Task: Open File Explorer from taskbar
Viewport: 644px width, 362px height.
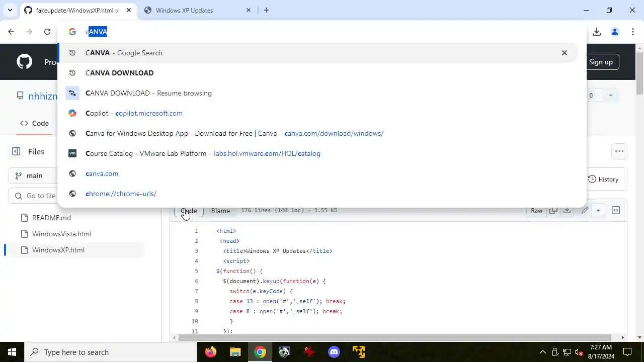Action: pyautogui.click(x=235, y=352)
